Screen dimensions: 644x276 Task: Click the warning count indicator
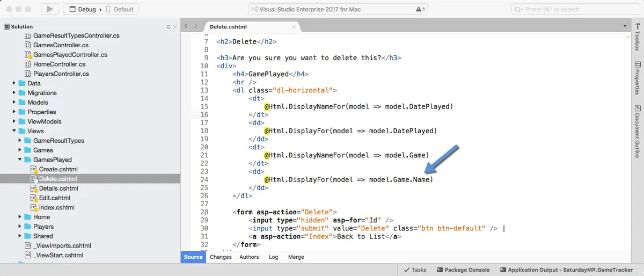[421, 9]
